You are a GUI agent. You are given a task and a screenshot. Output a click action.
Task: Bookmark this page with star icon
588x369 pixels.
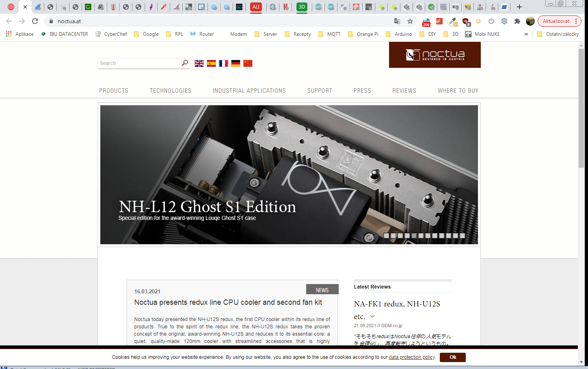click(410, 21)
